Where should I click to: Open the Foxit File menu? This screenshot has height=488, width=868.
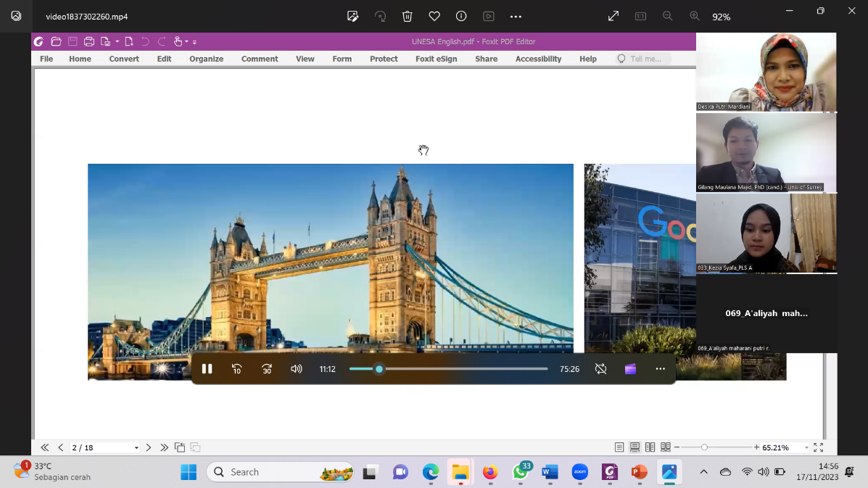point(46,59)
